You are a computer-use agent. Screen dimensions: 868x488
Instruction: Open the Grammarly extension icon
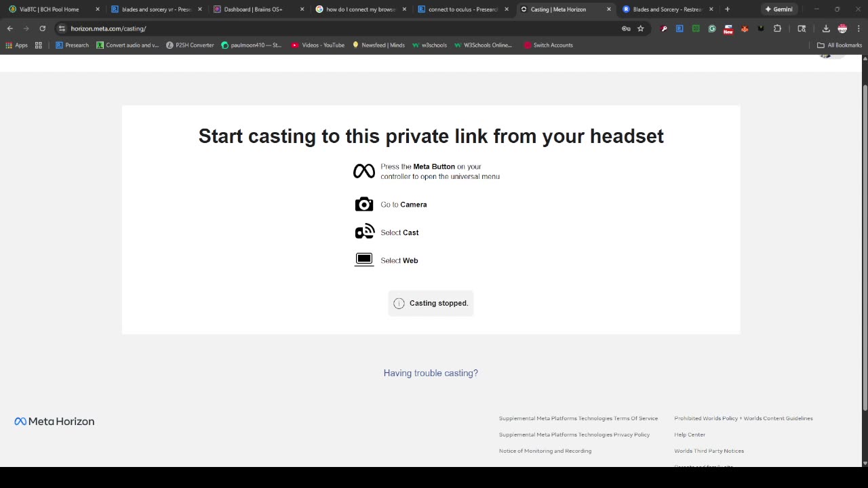tap(712, 28)
